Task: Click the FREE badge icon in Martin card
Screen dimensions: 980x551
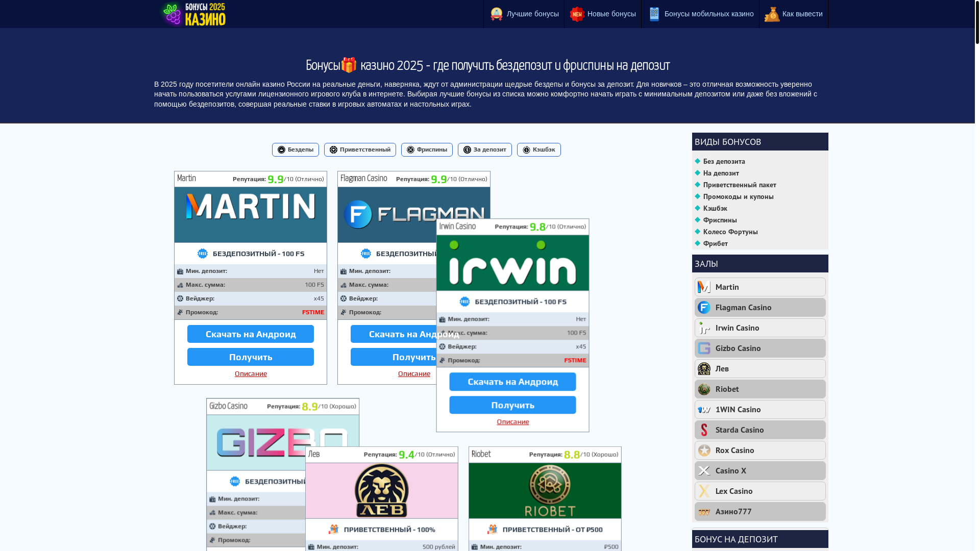Action: [203, 254]
